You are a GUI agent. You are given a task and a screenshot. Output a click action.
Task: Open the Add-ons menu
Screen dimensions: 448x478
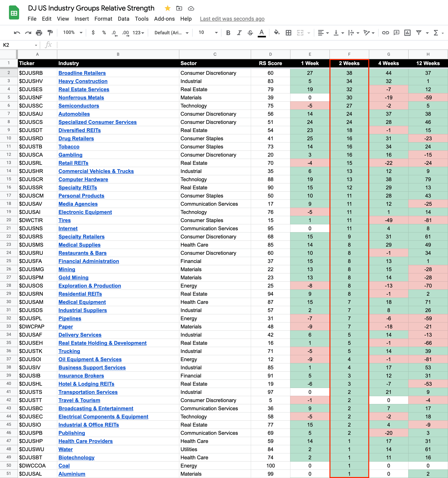[164, 19]
